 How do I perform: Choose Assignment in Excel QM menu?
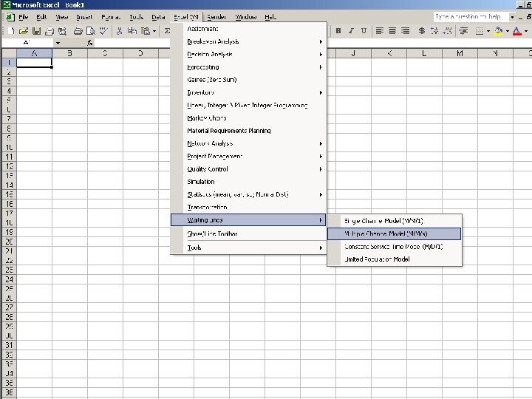[x=248, y=29]
